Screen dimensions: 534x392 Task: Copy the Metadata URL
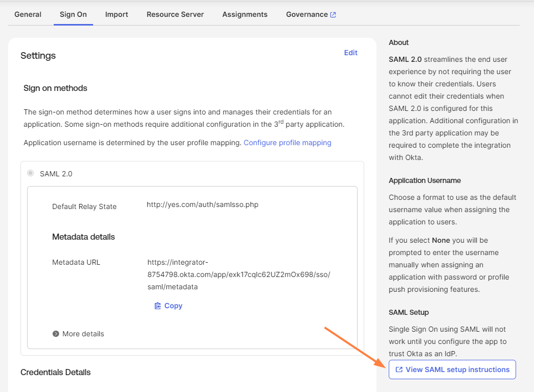169,306
